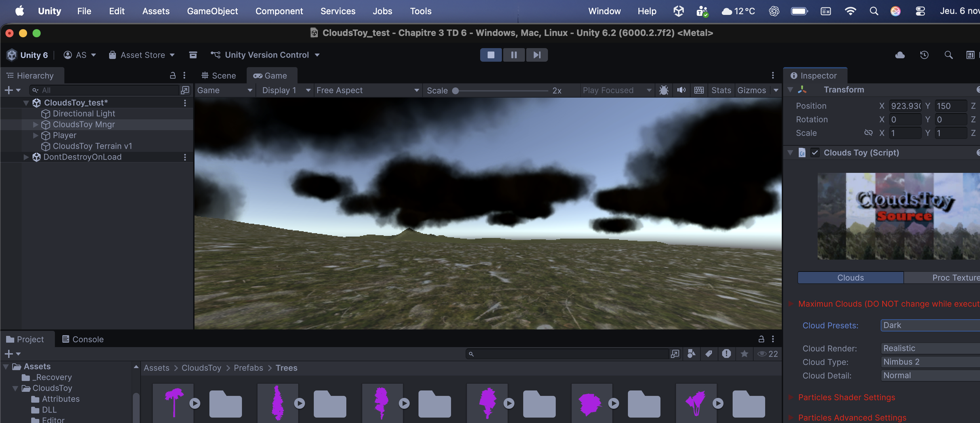Toggle favorites star filter in Project
The width and height of the screenshot is (980, 423).
pos(744,354)
